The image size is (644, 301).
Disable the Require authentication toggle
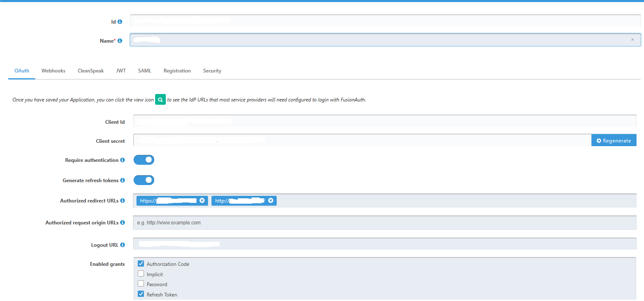click(x=144, y=159)
